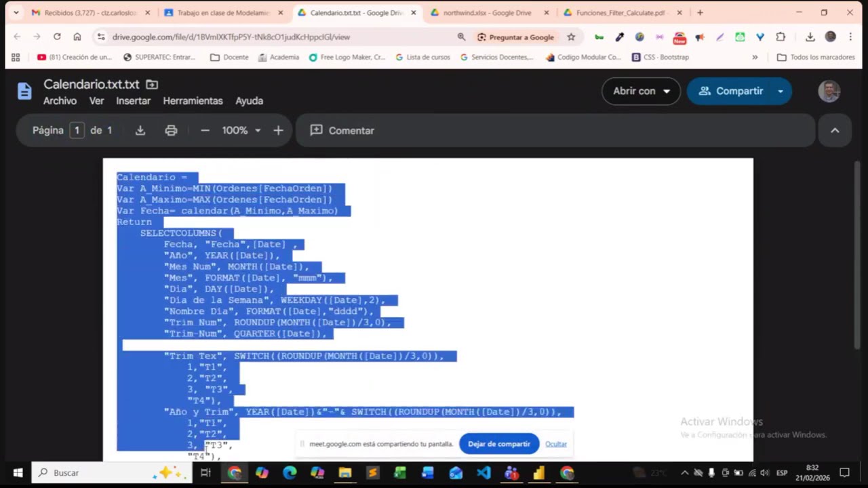Click the Chrome address bar URL
The image size is (868, 488).
coord(231,37)
